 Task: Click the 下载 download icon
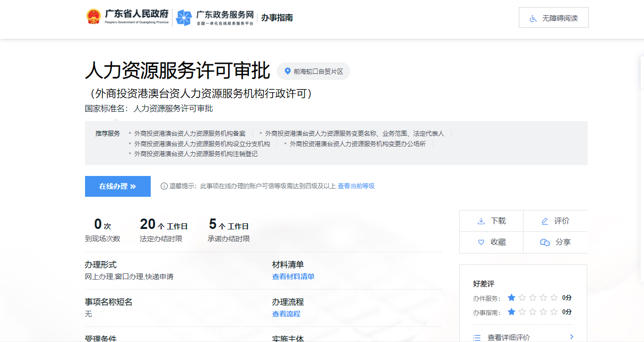click(x=481, y=220)
